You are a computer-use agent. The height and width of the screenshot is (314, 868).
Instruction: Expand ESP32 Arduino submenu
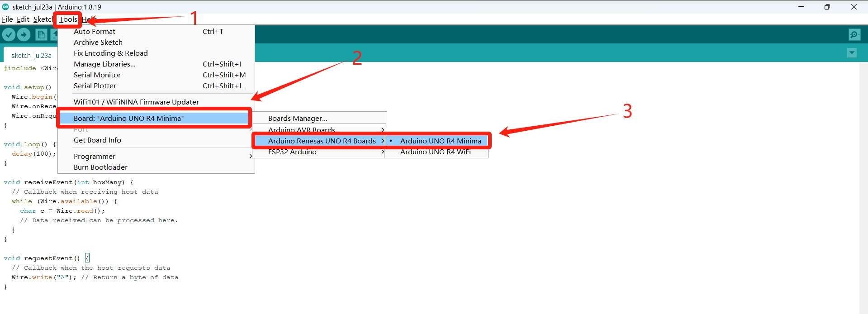point(319,152)
